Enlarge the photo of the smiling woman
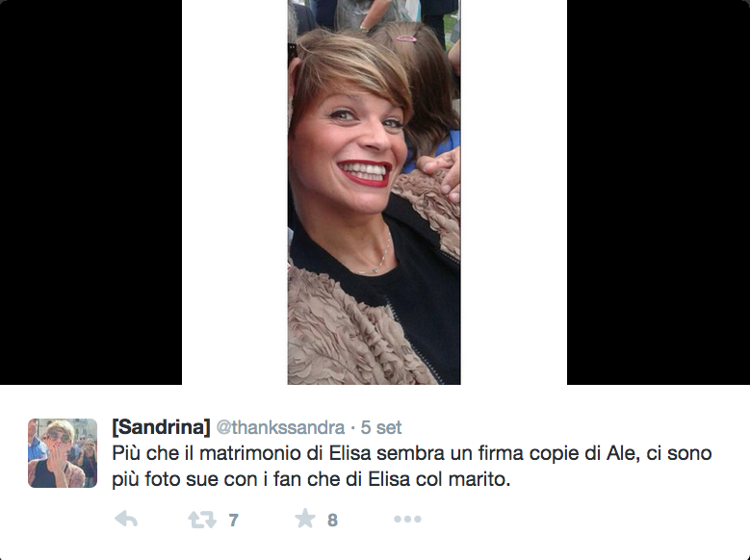The height and width of the screenshot is (560, 750). [x=375, y=192]
